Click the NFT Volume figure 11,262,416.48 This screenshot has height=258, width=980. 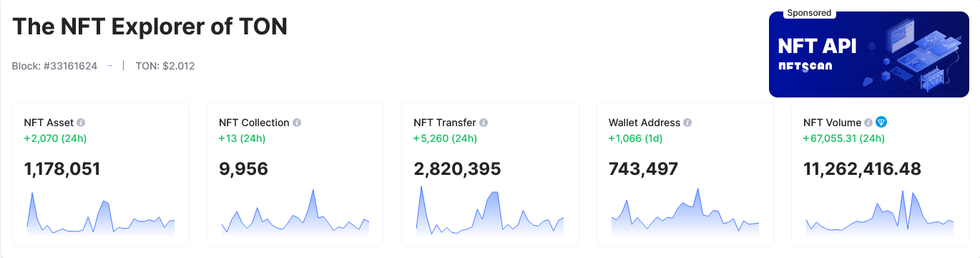(x=862, y=169)
